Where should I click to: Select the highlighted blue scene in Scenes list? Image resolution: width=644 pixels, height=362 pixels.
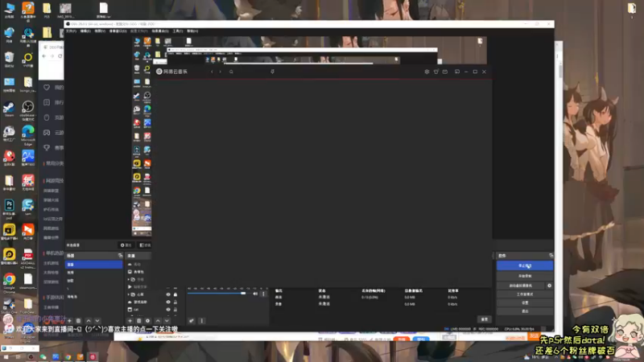tap(93, 265)
